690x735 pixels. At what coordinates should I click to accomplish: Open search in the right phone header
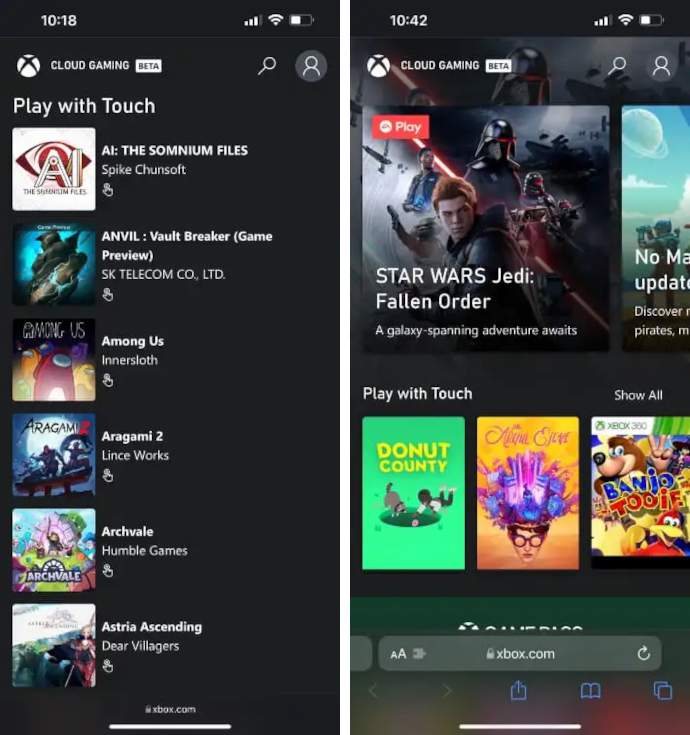(x=617, y=66)
